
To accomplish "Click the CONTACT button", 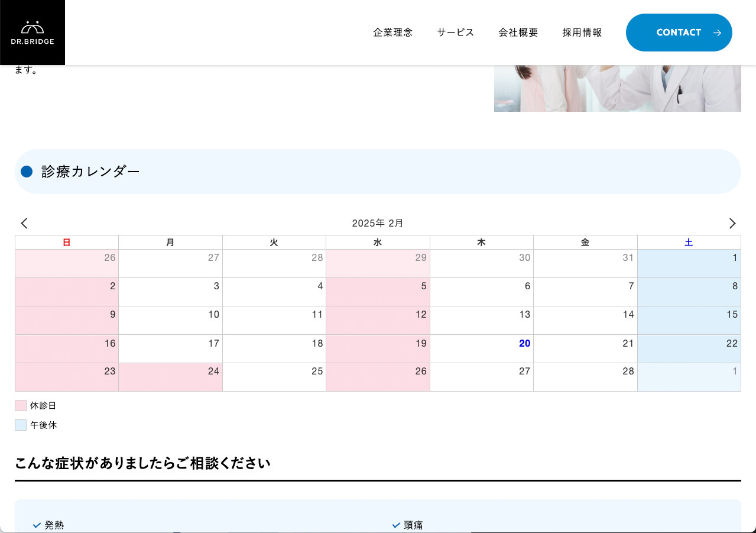I will click(x=679, y=33).
